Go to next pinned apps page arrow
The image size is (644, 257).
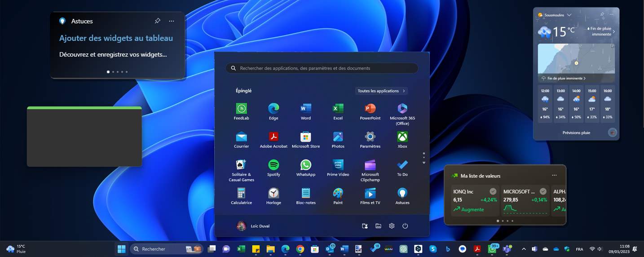tap(423, 163)
